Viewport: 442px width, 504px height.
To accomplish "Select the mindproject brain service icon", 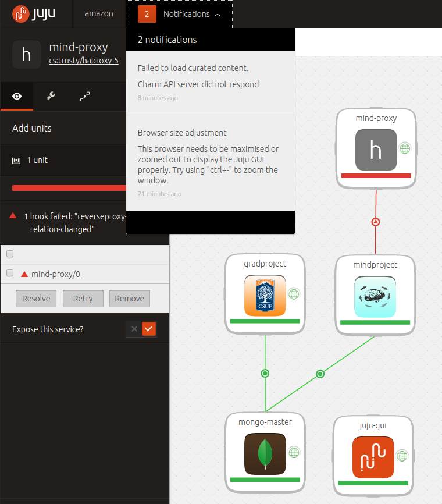I will [375, 296].
